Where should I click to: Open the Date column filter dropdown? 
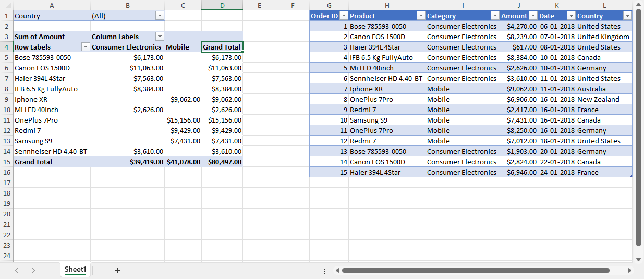tap(571, 16)
